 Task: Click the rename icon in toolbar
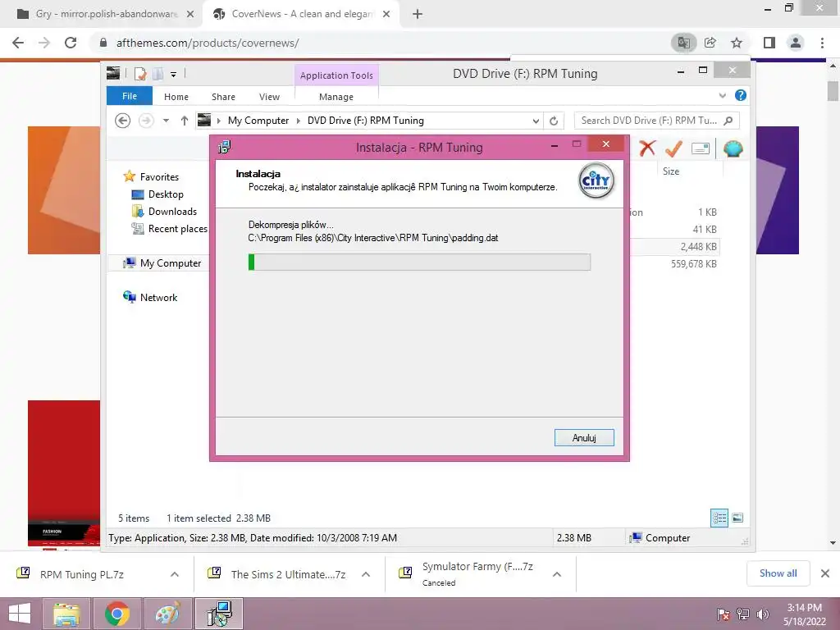tap(701, 148)
